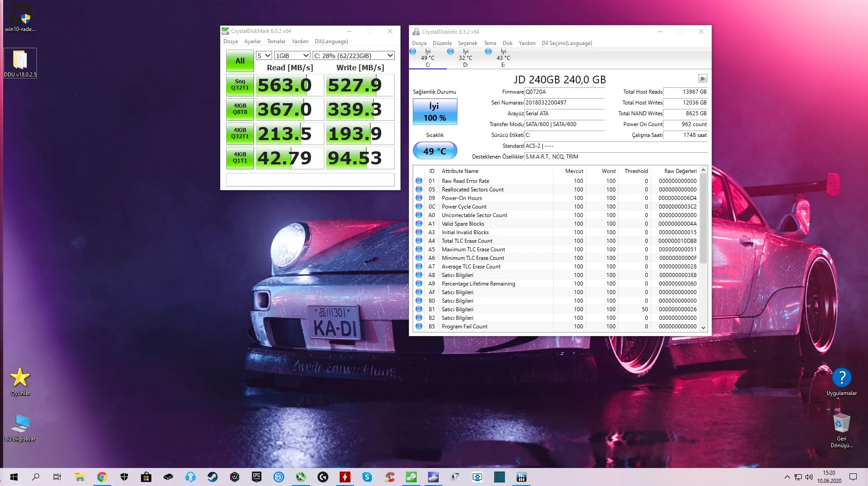Launch Steam from the taskbar
868x486 pixels.
(x=212, y=477)
